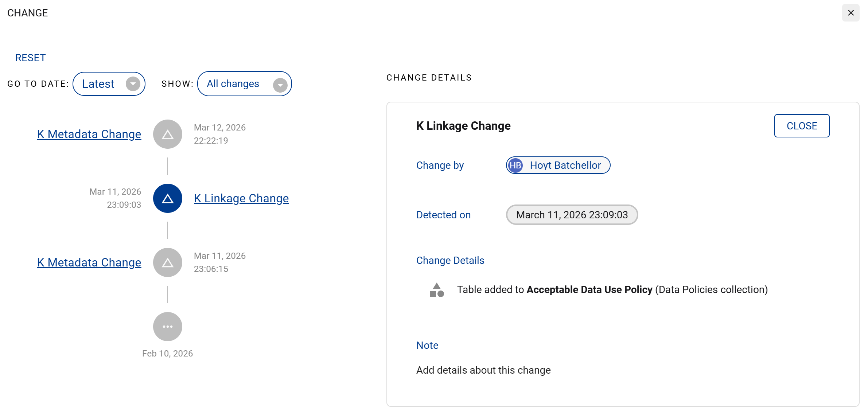
Task: Close the Change dialog with the X icon
Action: 851,13
